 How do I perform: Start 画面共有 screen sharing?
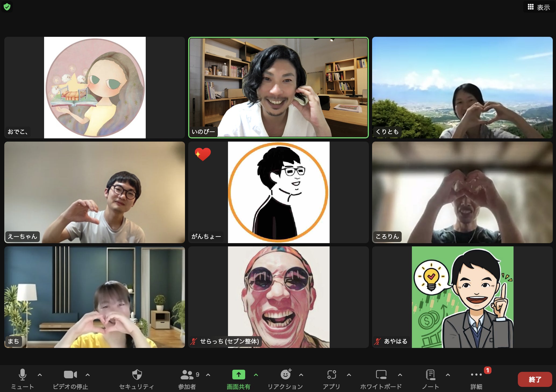tap(238, 375)
